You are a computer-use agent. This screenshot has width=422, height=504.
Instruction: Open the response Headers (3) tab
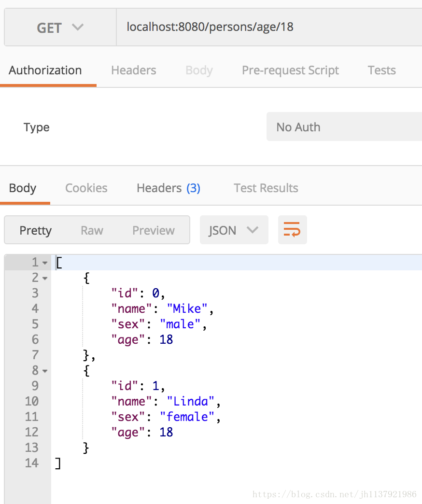[169, 188]
